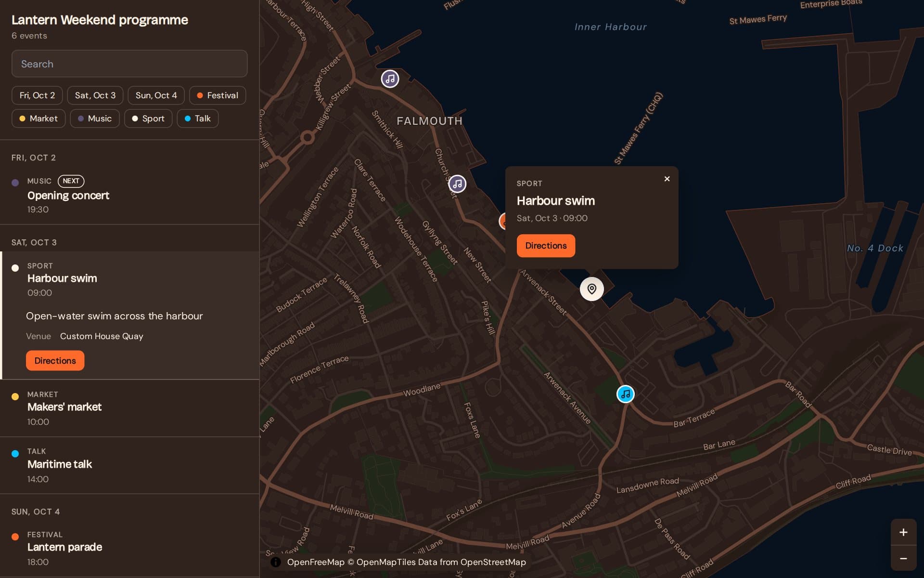Click the white location pin marker
Screen dimensions: 924x578
[x=592, y=289]
